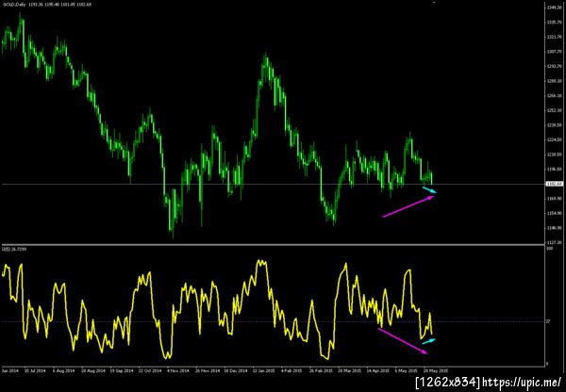Click the 28 Aug 2014 date label

93,370
